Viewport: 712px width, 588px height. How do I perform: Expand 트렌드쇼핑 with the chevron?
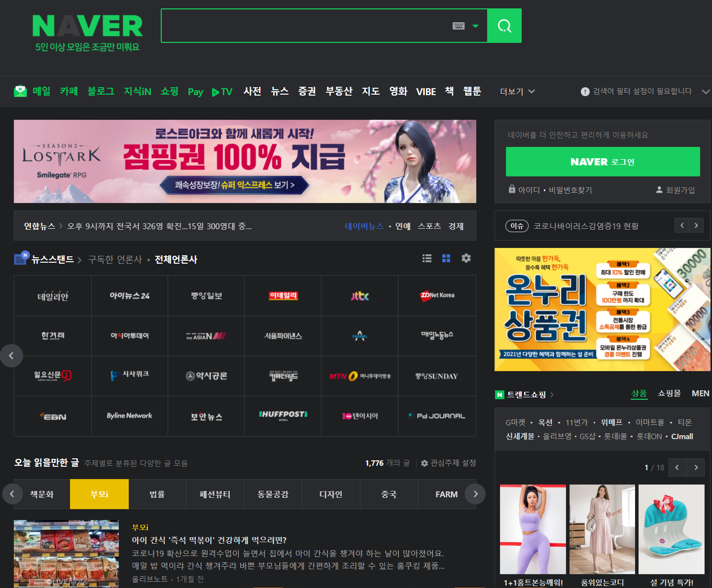(552, 394)
